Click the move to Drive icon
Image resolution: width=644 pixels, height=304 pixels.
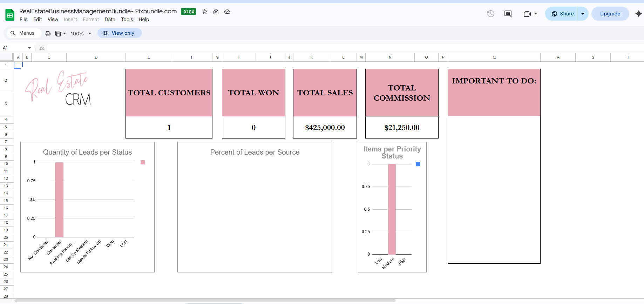[x=216, y=12]
